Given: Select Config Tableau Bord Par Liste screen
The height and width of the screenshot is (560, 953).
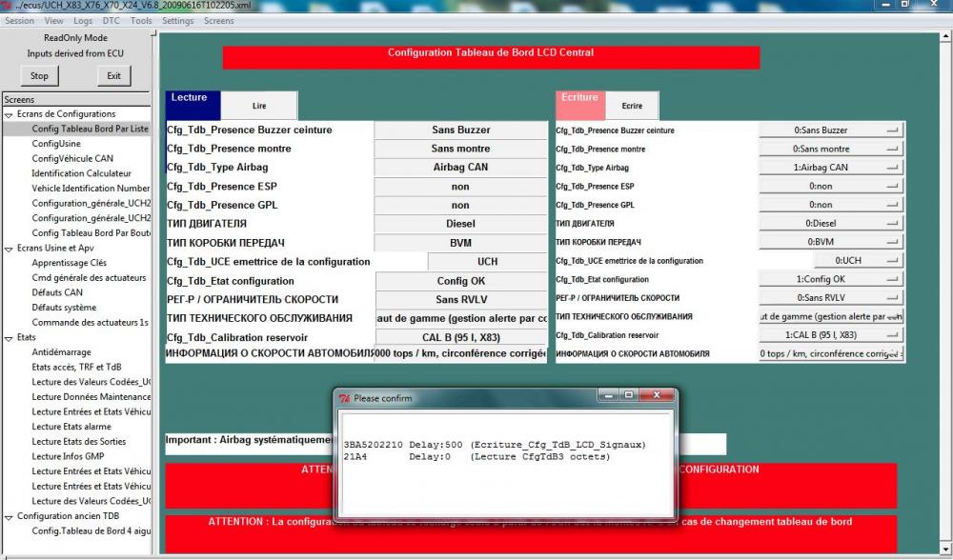Looking at the screenshot, I should point(90,129).
